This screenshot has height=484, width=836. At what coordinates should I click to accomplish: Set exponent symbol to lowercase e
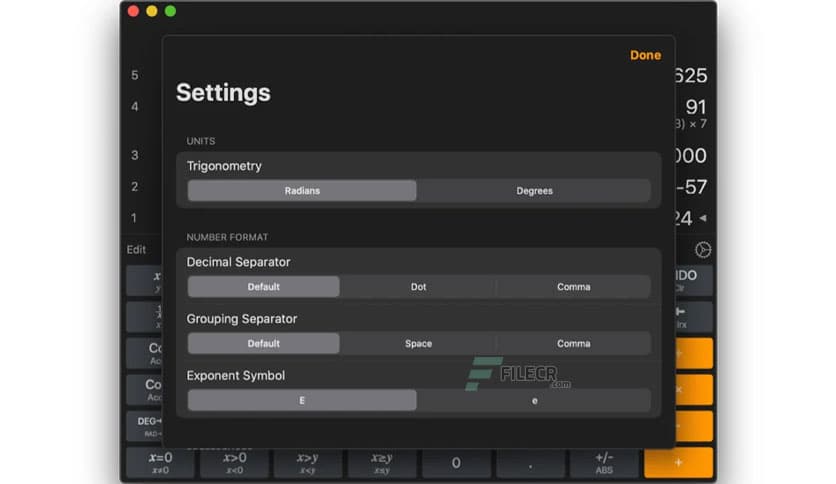534,400
